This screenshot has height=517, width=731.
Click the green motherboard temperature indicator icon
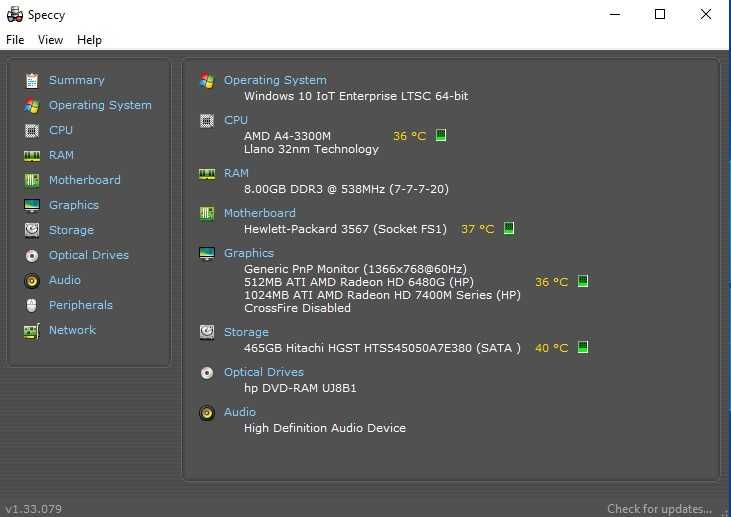pos(509,228)
